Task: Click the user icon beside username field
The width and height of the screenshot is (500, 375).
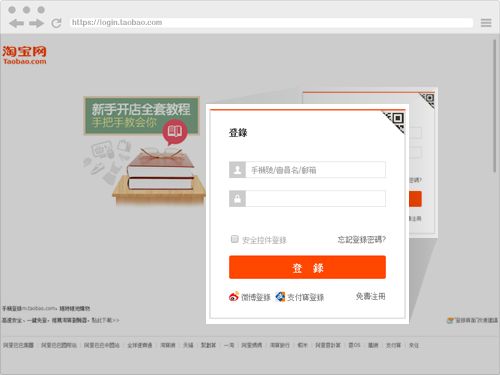Action: pyautogui.click(x=237, y=170)
